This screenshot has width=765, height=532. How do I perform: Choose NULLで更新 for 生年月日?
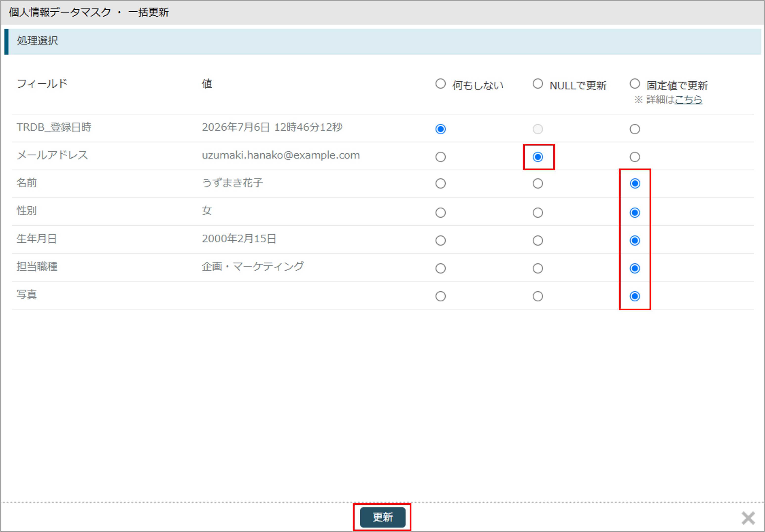[x=538, y=240]
